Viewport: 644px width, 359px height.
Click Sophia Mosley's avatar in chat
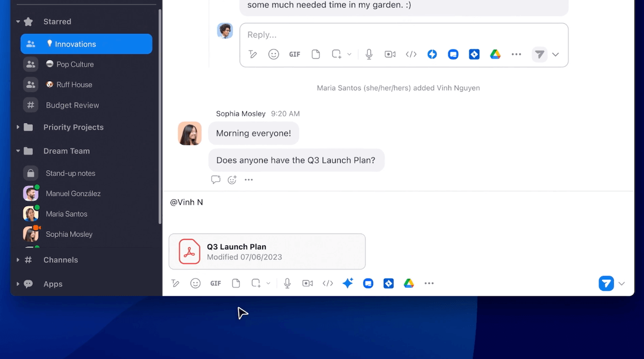click(x=190, y=133)
